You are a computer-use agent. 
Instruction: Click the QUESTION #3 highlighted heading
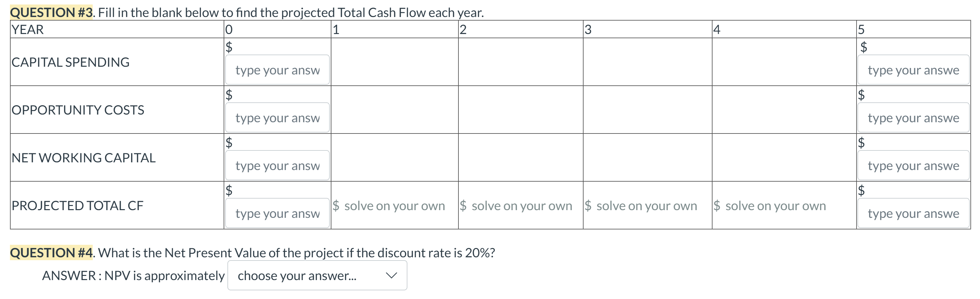pyautogui.click(x=51, y=13)
